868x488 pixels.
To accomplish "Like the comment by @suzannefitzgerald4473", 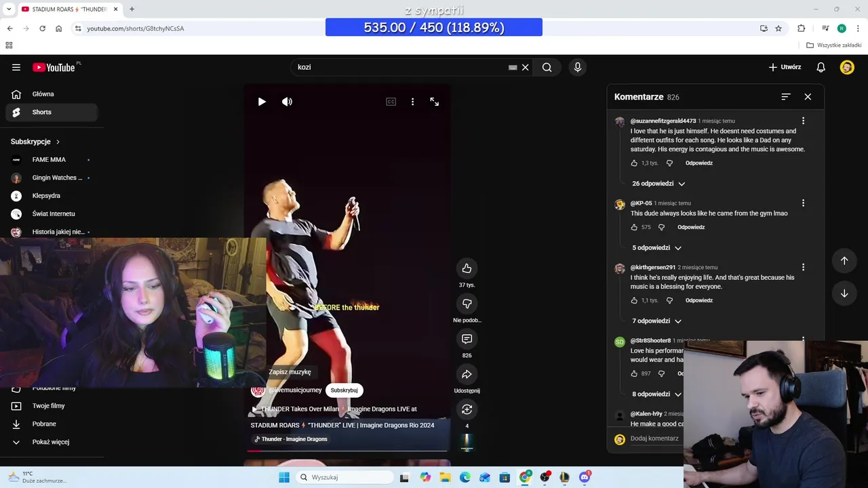I will click(x=635, y=163).
